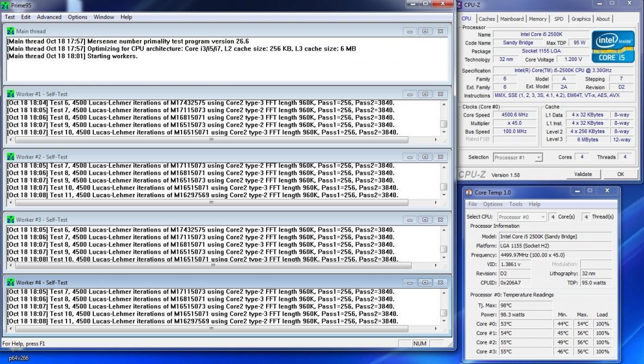Image resolution: width=644 pixels, height=364 pixels.
Task: Click the CPU-Z title bar icon
Action: pyautogui.click(x=459, y=5)
